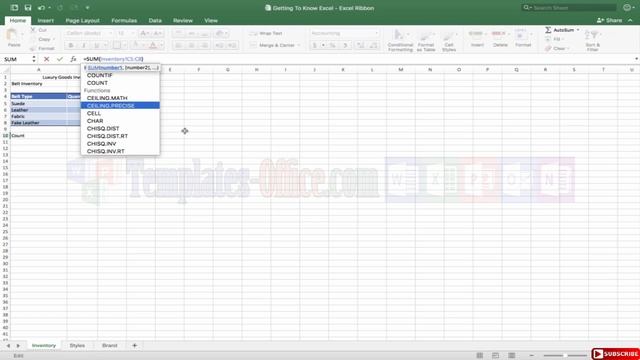Click the Insert cells icon
Screen dimensions: 640x360
(477, 34)
